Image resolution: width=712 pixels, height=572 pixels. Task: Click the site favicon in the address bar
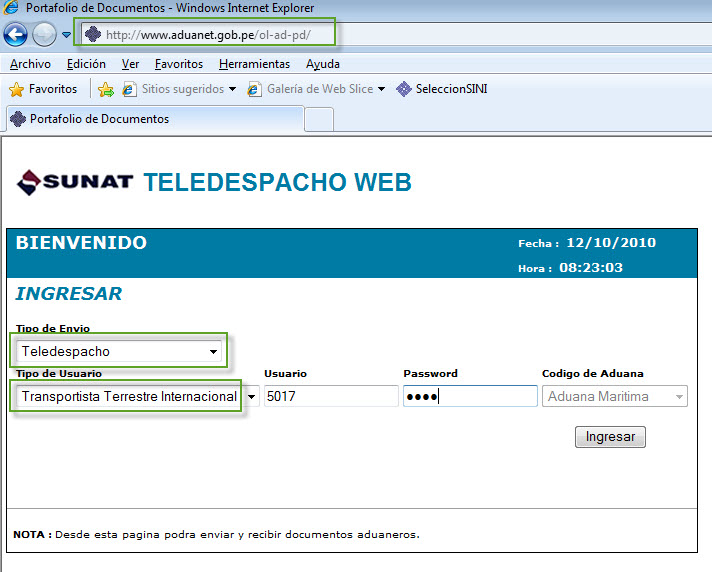tap(93, 34)
